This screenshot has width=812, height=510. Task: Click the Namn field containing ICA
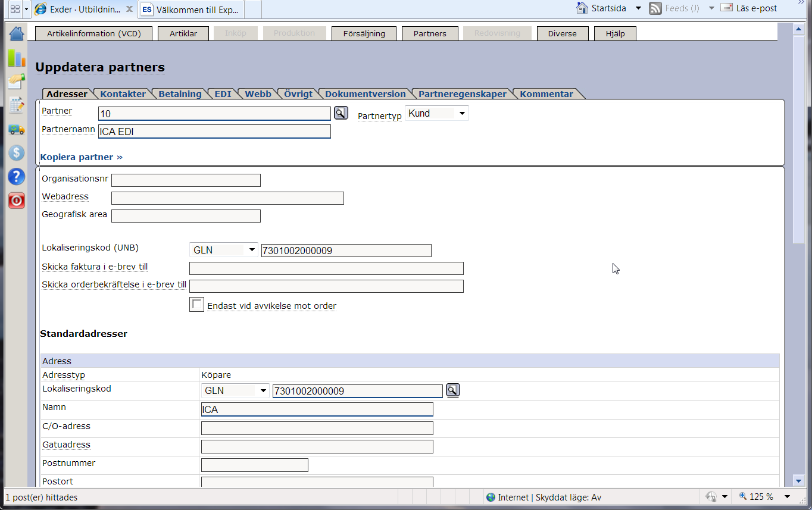pyautogui.click(x=317, y=409)
